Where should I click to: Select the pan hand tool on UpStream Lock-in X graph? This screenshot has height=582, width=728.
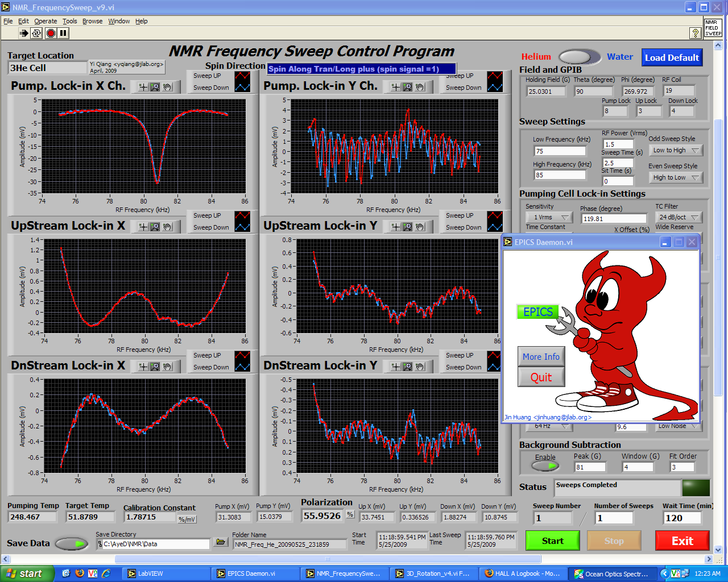(x=167, y=227)
